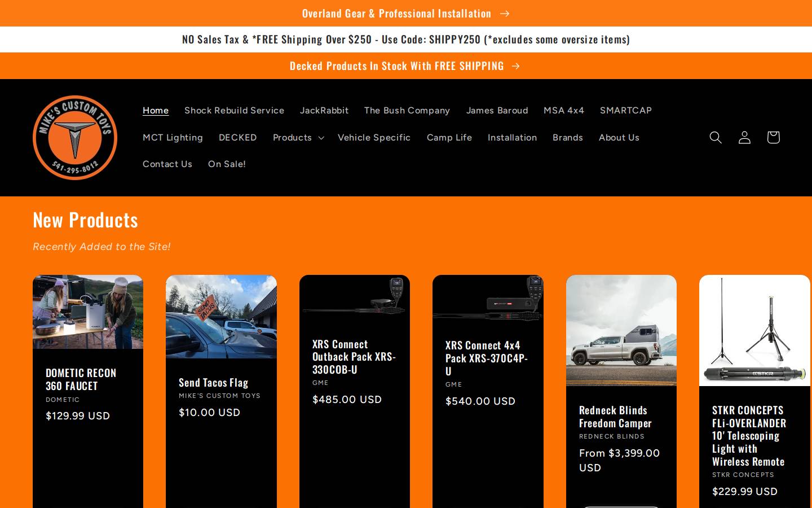Click the $10.00 USD price
This screenshot has height=508, width=812.
click(210, 413)
